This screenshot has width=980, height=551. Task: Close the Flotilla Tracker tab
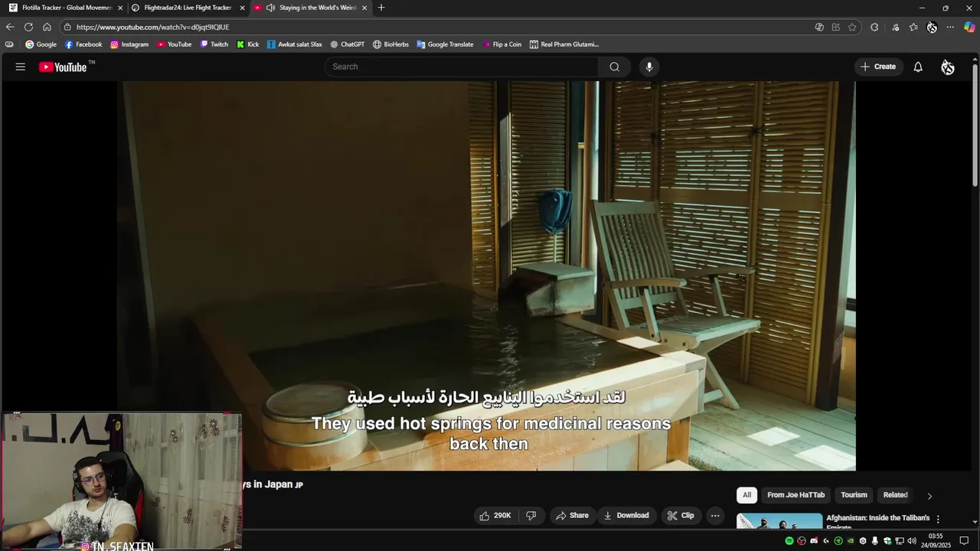[x=120, y=8]
